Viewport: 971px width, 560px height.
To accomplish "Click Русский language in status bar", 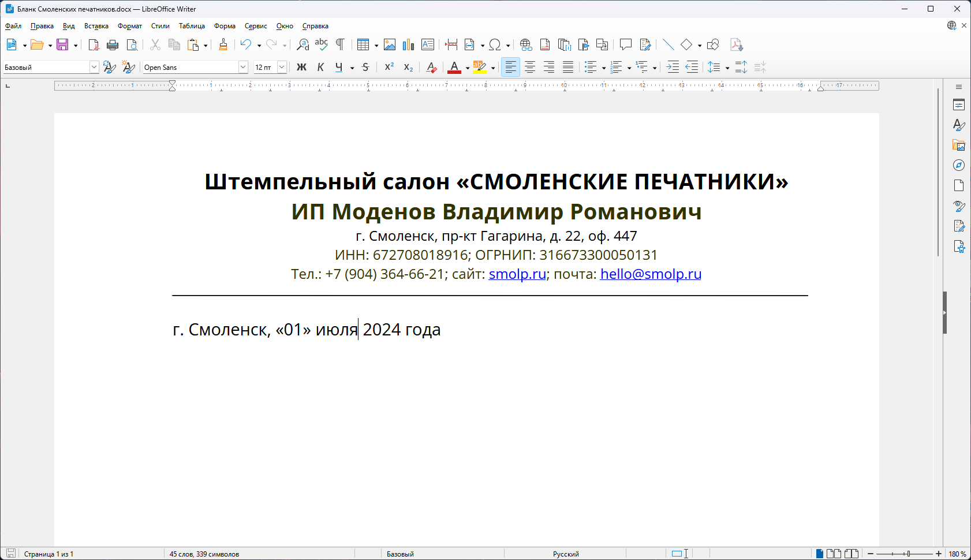I will [x=566, y=554].
